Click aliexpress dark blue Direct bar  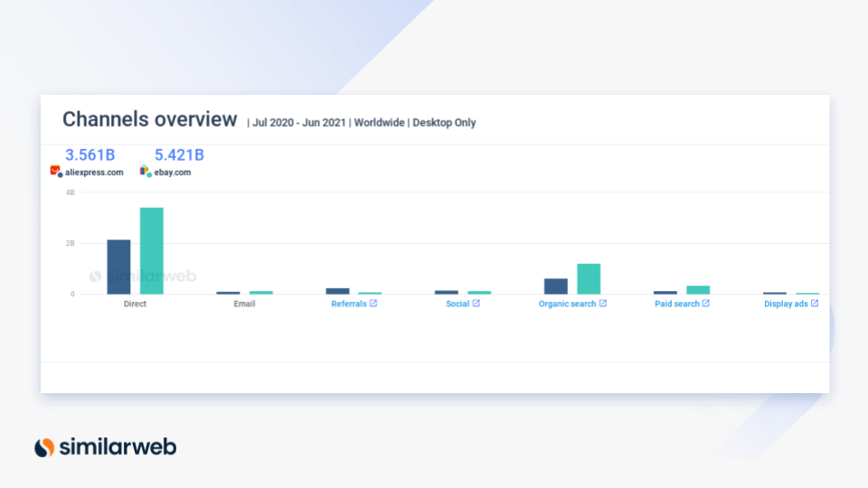pos(118,267)
